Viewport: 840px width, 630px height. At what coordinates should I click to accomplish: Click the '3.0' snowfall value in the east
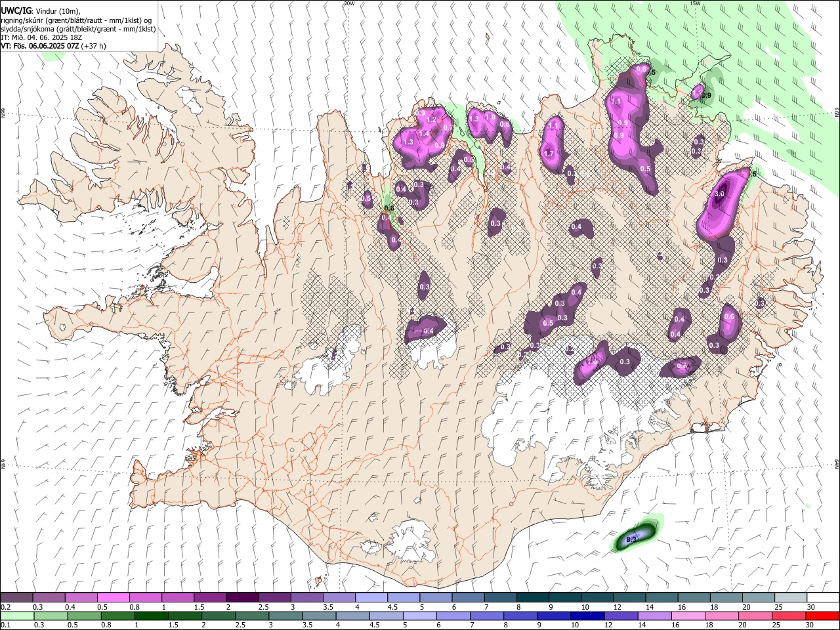point(719,194)
